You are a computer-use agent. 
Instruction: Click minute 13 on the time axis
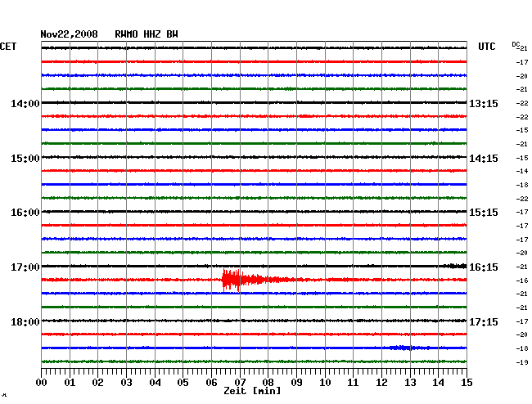(x=410, y=383)
